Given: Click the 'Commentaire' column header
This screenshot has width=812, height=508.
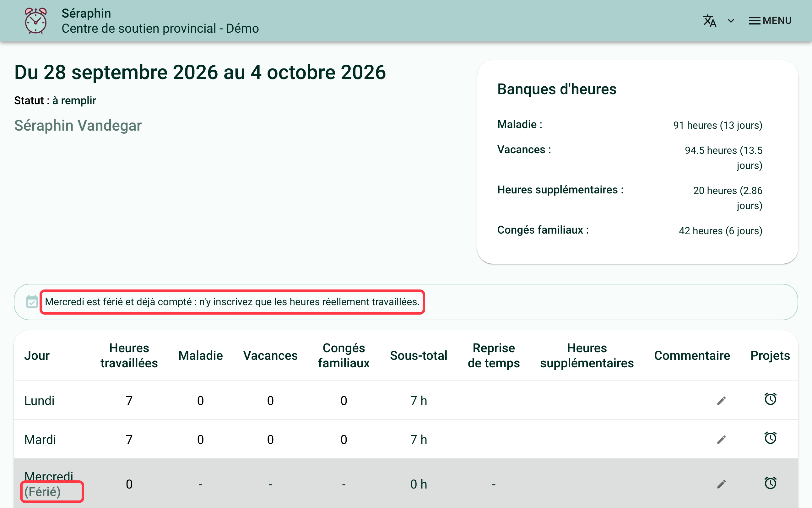Looking at the screenshot, I should [692, 355].
